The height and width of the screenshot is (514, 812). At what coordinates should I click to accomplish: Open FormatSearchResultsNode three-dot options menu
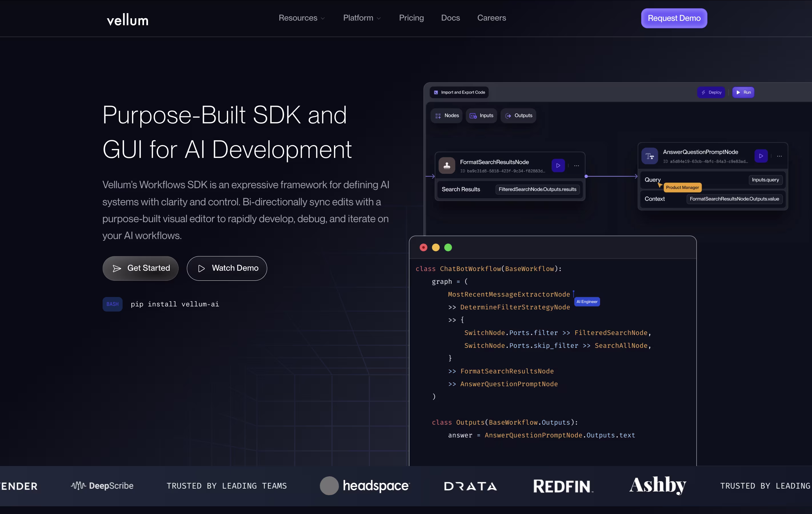point(576,166)
